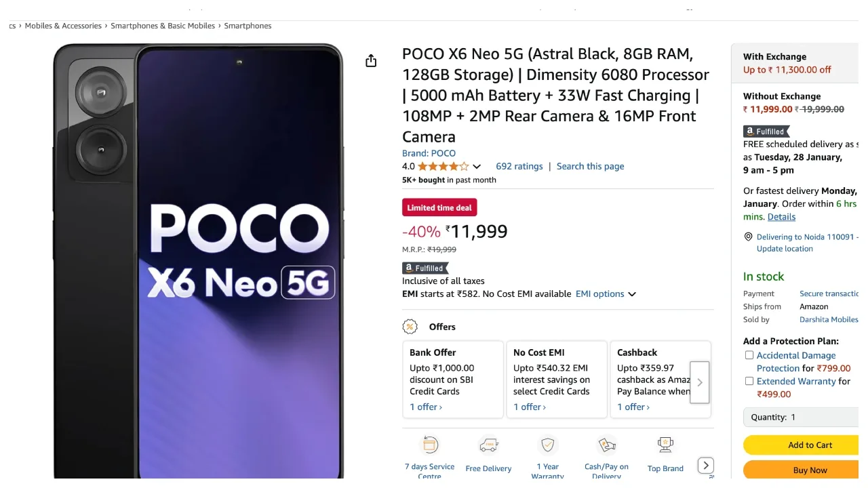868x488 pixels.
Task: Click the Free Delivery truck icon
Action: (x=488, y=445)
